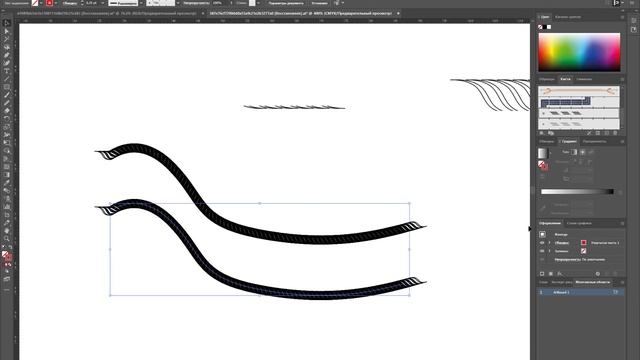Select the Width tool

click(7, 135)
